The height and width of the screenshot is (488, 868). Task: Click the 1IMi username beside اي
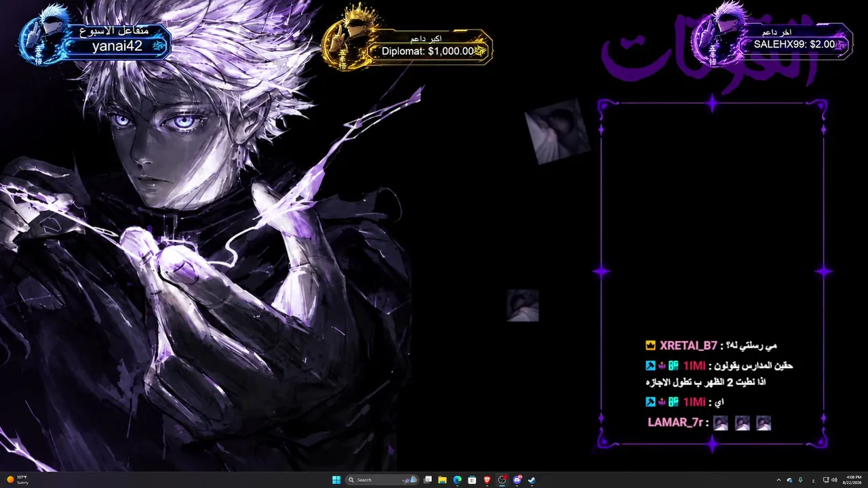click(x=693, y=402)
